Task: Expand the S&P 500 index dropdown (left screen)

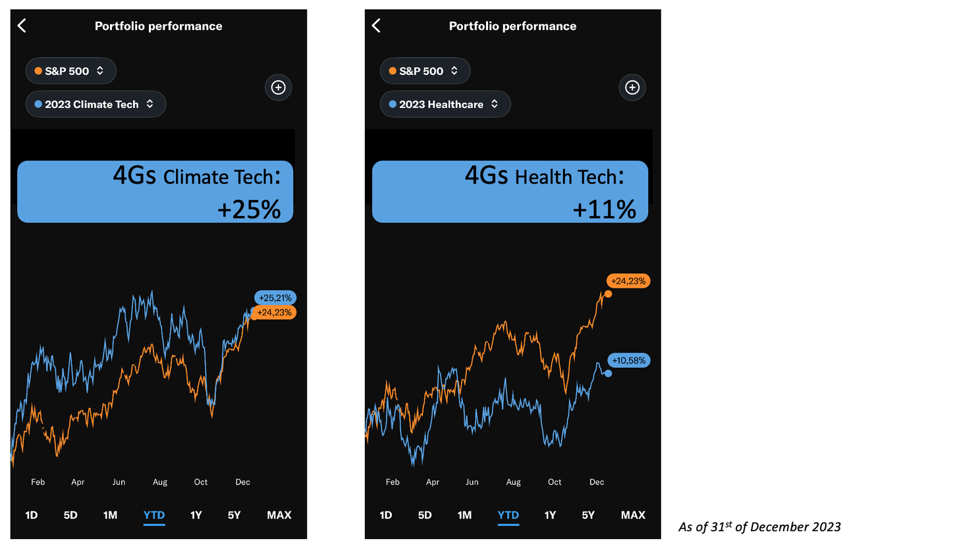Action: pyautogui.click(x=99, y=70)
